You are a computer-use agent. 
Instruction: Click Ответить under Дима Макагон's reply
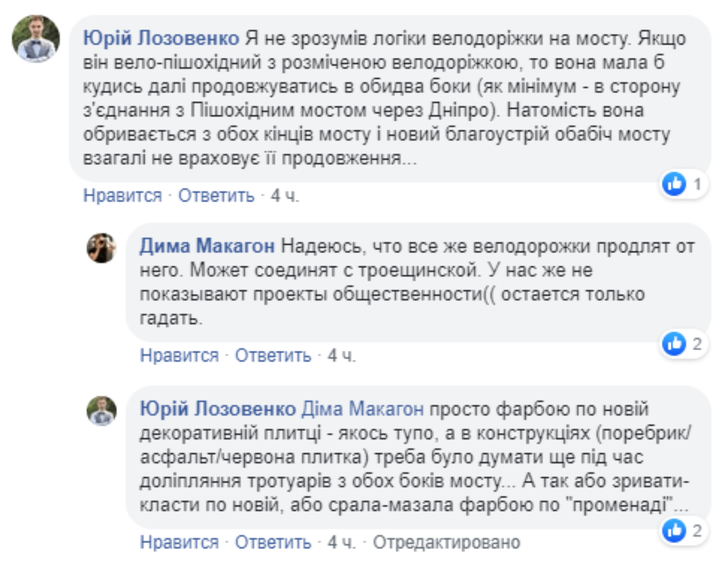point(273,355)
